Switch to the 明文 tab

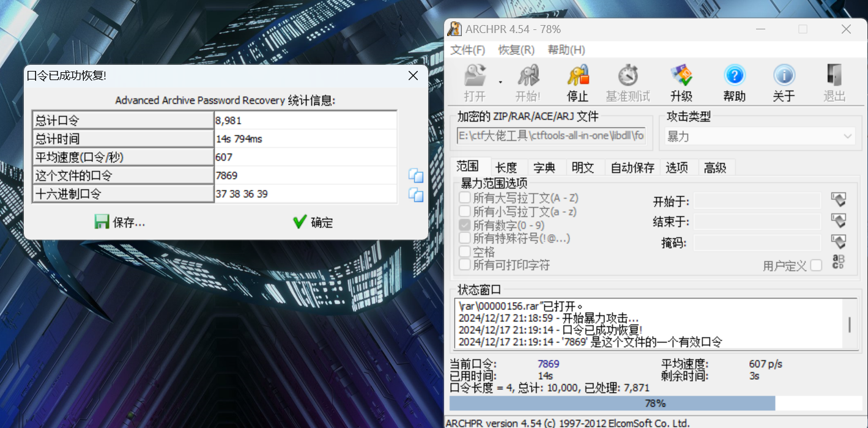coord(583,168)
